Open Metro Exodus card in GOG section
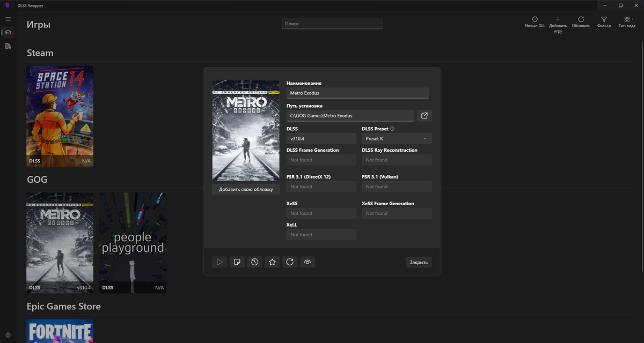644x343 pixels. point(60,243)
